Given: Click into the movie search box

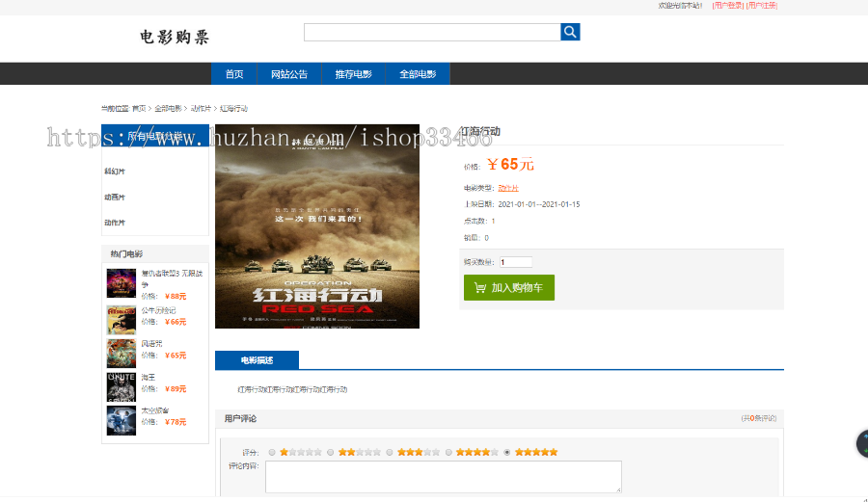Looking at the screenshot, I should click(x=432, y=32).
